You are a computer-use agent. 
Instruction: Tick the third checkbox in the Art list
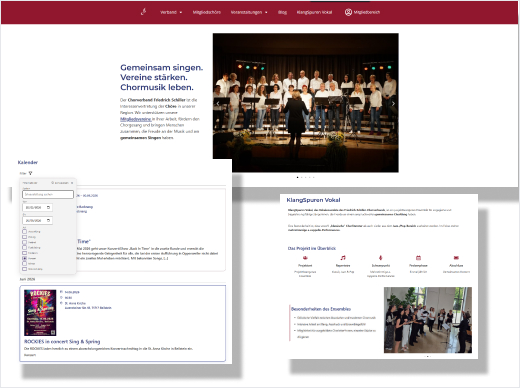24,242
